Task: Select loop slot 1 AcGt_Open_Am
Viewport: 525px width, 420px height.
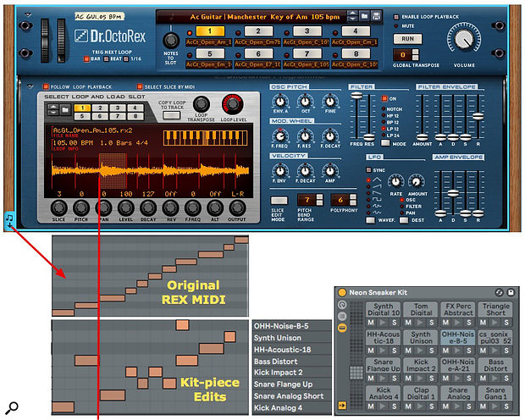Action: [210, 31]
